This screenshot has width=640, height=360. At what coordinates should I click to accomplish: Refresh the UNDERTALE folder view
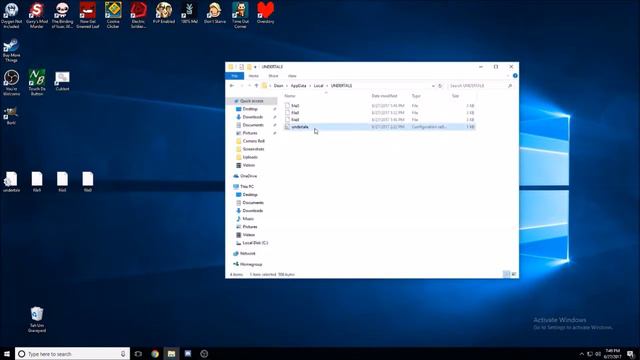440,86
